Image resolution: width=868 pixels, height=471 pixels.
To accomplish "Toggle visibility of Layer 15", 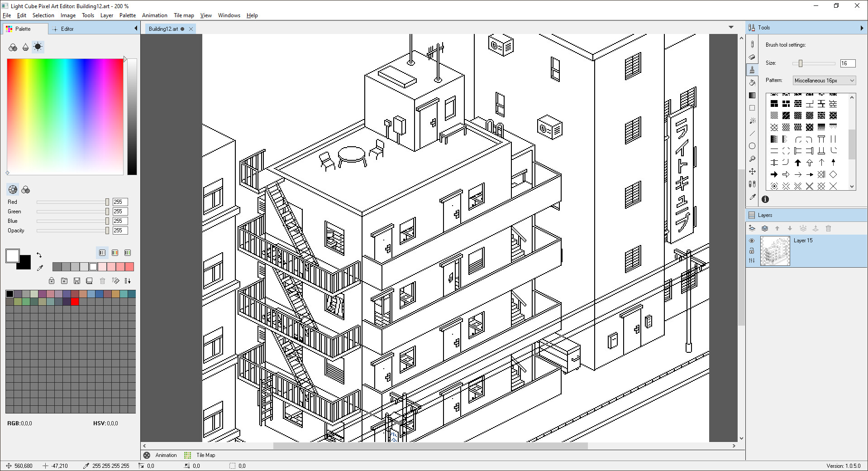I will pyautogui.click(x=752, y=241).
